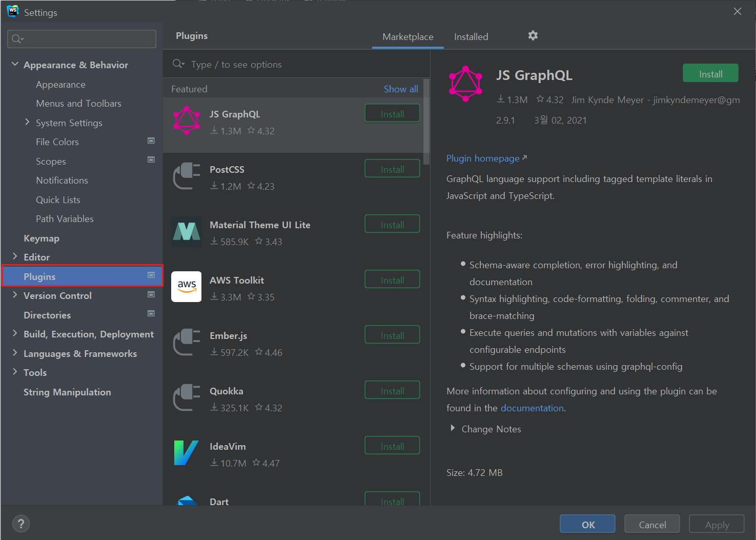The width and height of the screenshot is (756, 540).
Task: Click the Material Theme UI Lite icon
Action: click(x=187, y=231)
